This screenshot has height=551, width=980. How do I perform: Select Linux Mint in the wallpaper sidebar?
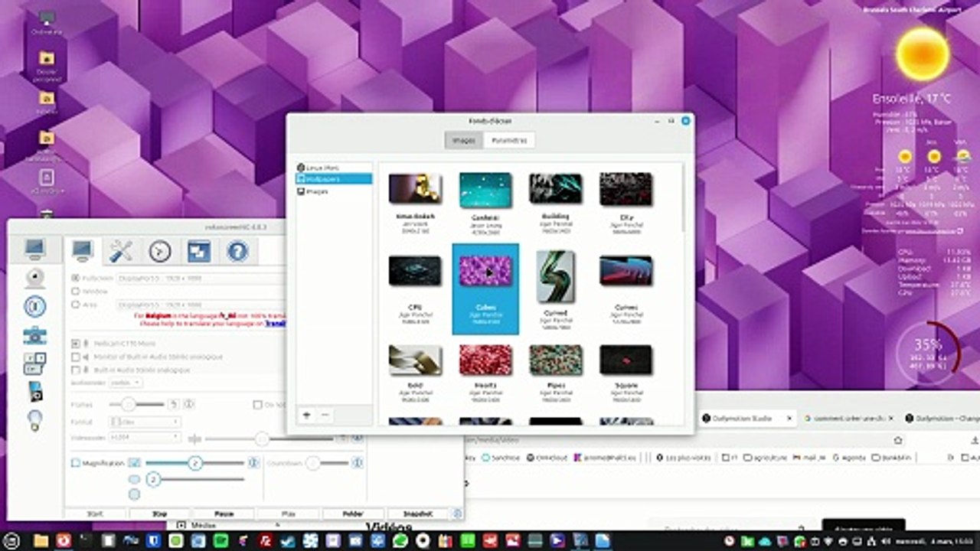click(x=334, y=167)
